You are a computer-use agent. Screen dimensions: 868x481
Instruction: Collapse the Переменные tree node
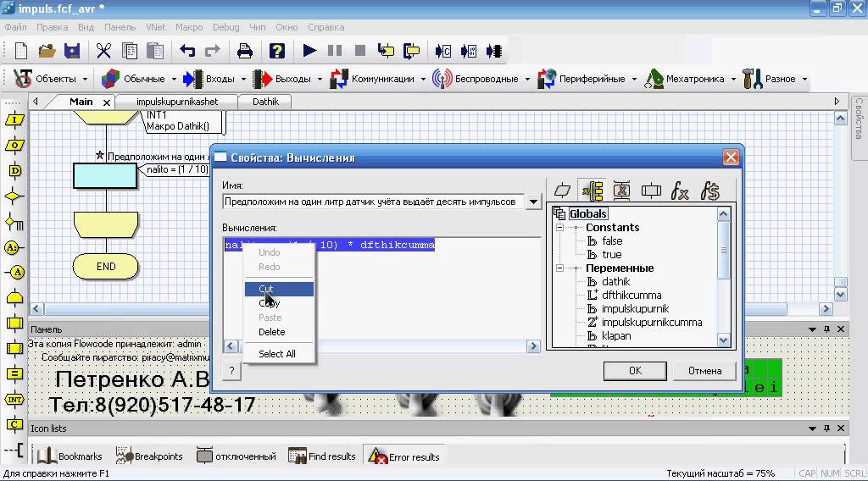(559, 268)
